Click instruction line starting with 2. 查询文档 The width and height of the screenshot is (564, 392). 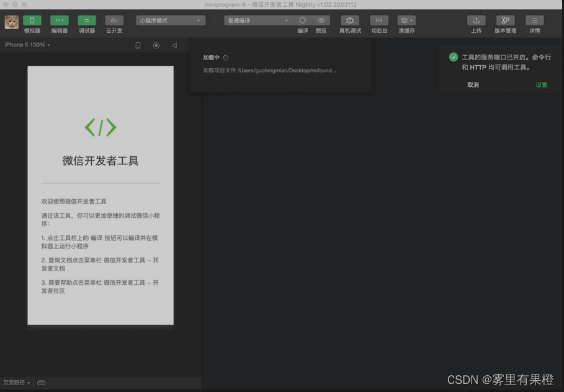[100, 264]
